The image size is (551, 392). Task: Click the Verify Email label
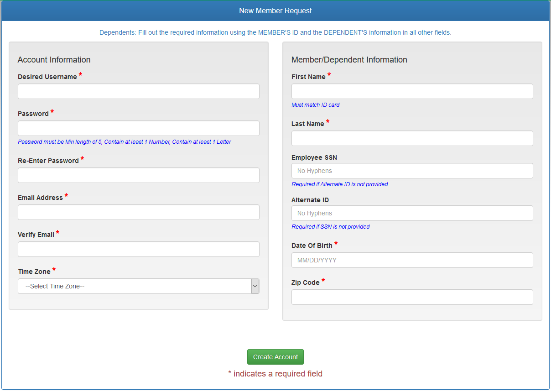pyautogui.click(x=36, y=235)
